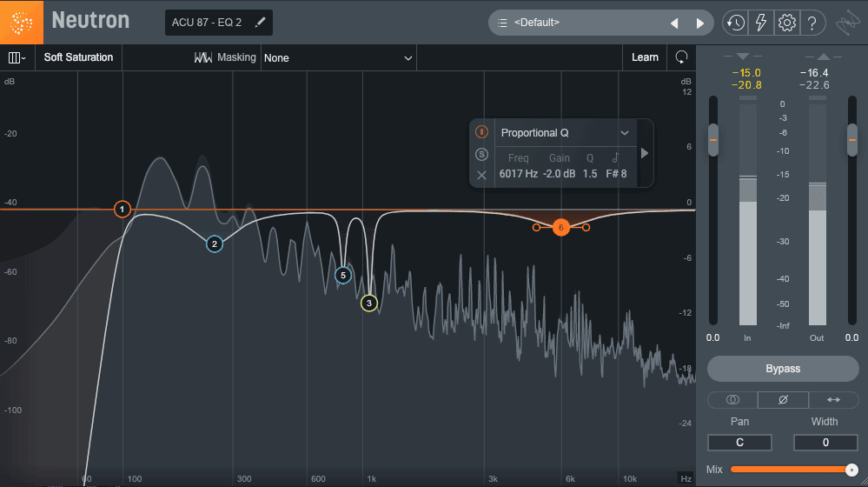868x487 pixels.
Task: Edit the Q value 1.5
Action: pos(590,173)
